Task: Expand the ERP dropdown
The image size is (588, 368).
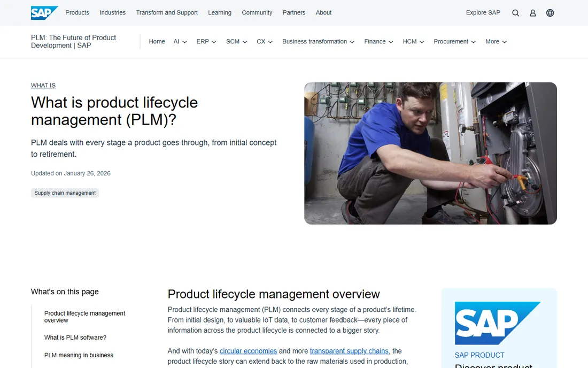Action: (206, 41)
